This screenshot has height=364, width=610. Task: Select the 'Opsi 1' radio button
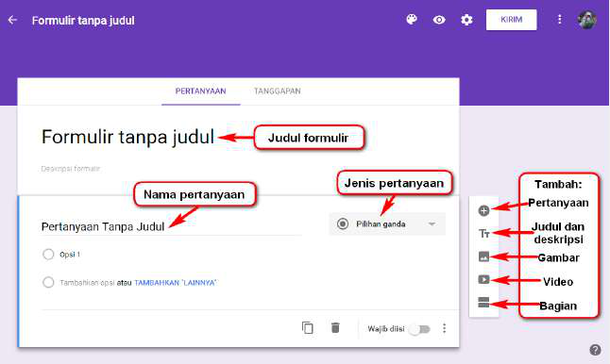(x=48, y=255)
